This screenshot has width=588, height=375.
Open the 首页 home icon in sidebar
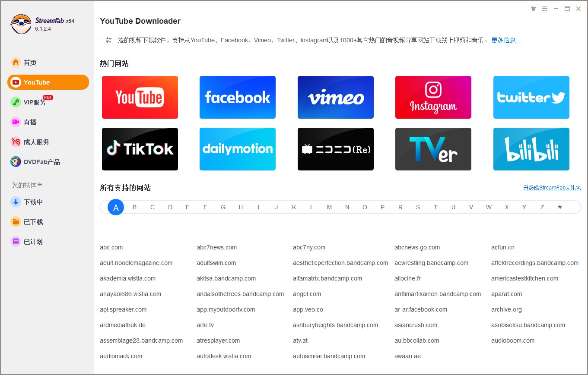[x=16, y=63]
